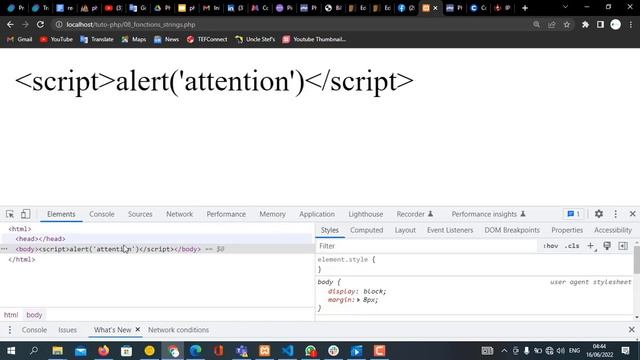This screenshot has width=640, height=360.
Task: Activate the DevTools inspect element picker
Action: (10, 214)
